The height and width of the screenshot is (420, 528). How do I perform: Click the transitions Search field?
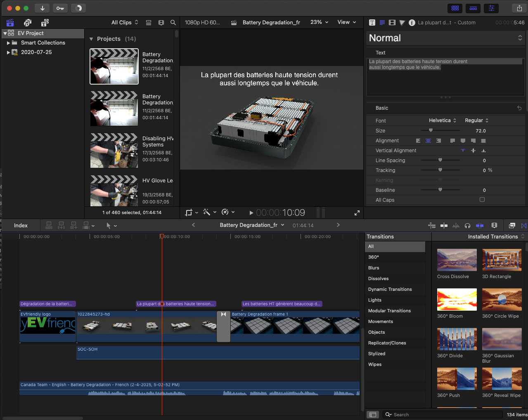pos(442,415)
